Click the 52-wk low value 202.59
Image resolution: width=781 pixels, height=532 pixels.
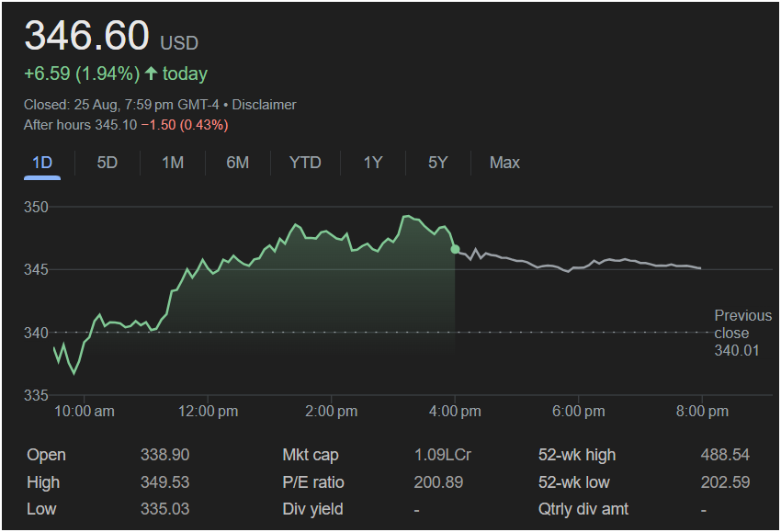725,482
